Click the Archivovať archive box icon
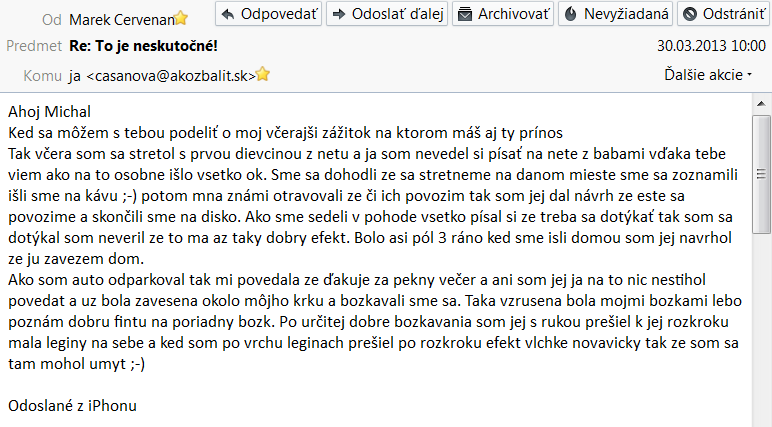Screen dimensions: 772x427 [x=465, y=15]
